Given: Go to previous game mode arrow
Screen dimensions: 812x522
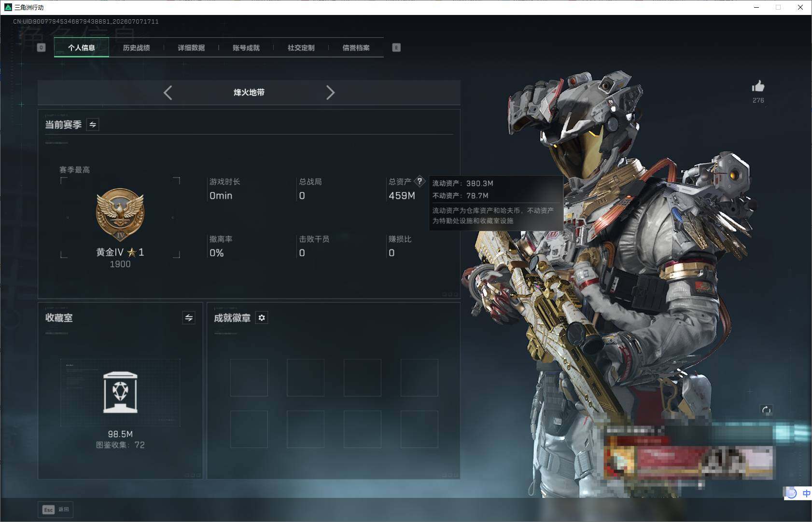Looking at the screenshot, I should 168,93.
